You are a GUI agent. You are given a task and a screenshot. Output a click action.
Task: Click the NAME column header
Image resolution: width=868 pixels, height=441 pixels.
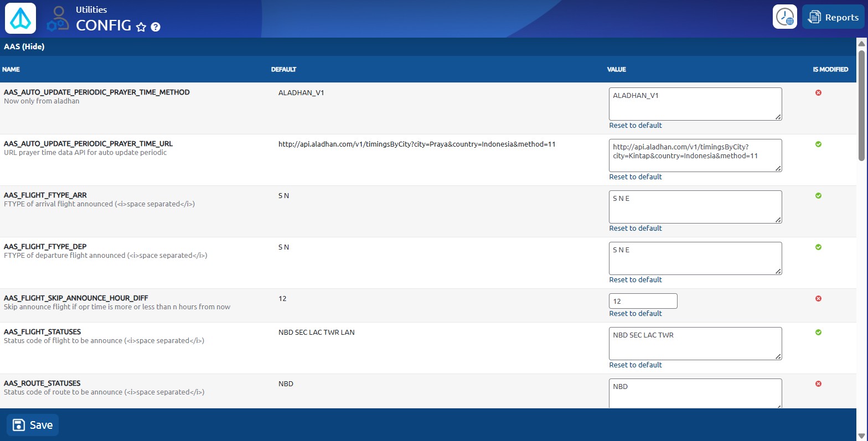click(11, 70)
